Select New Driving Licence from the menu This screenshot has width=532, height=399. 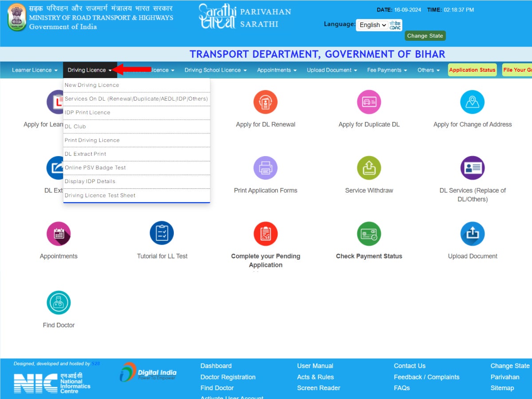(92, 85)
